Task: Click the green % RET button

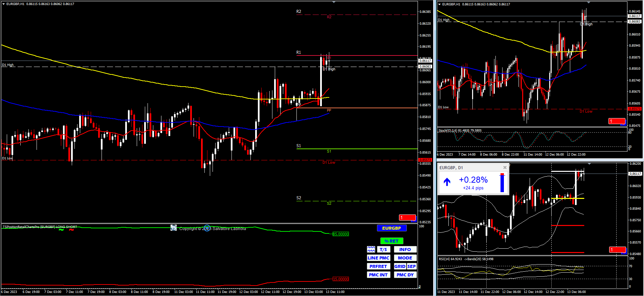Action: [x=392, y=241]
